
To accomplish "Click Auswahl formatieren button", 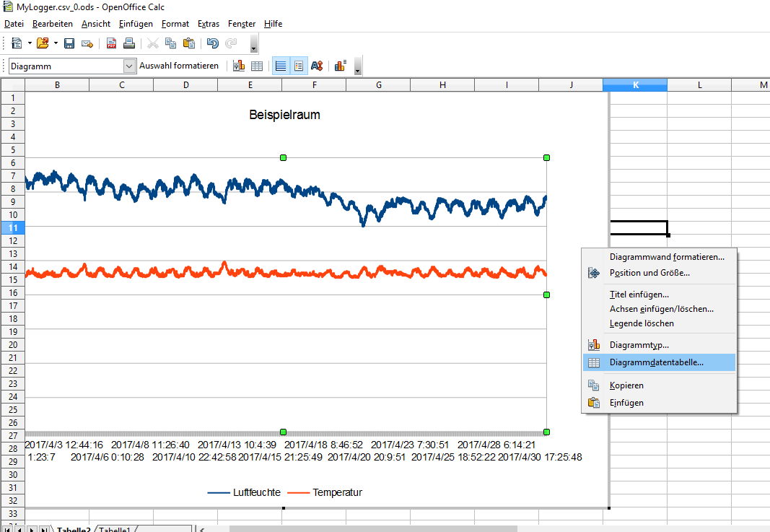I will [179, 66].
